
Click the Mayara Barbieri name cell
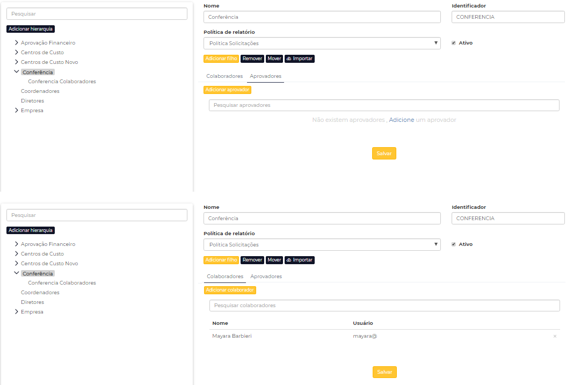click(x=232, y=336)
